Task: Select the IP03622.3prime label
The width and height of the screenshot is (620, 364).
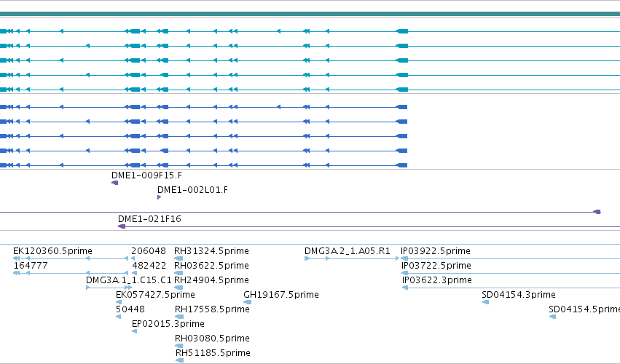Action: click(x=437, y=280)
